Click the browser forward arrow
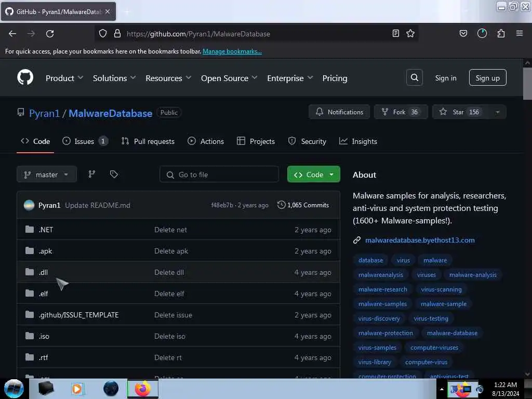Image resolution: width=532 pixels, height=399 pixels. [31, 34]
